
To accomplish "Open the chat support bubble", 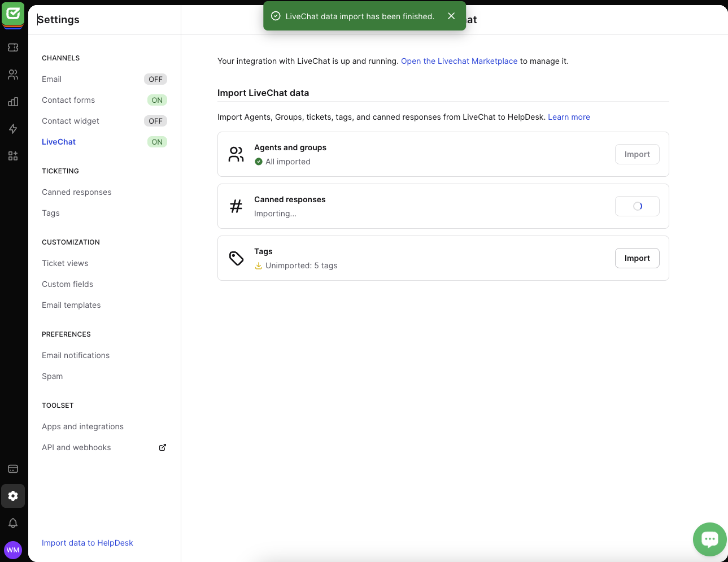I will (710, 539).
